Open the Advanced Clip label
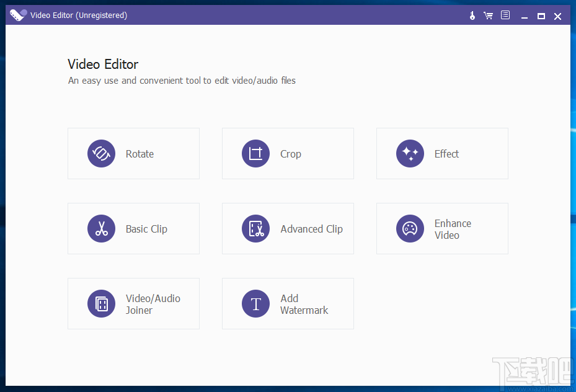The width and height of the screenshot is (576, 392). [311, 229]
